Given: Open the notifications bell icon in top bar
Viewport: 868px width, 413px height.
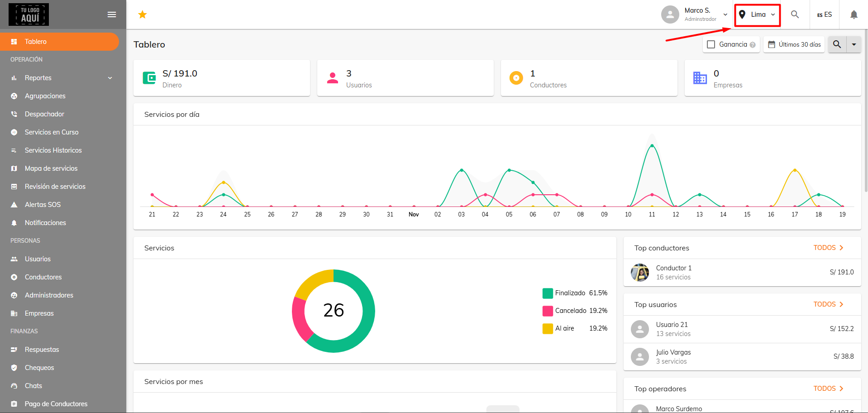Looking at the screenshot, I should pos(854,14).
